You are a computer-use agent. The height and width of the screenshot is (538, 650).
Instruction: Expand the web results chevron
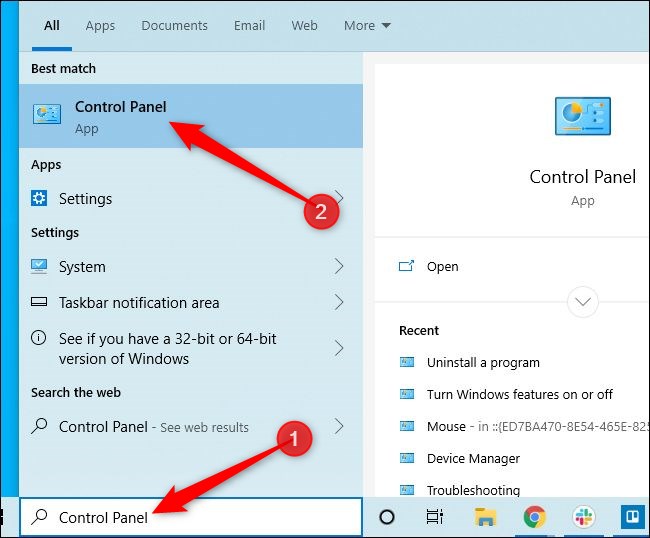tap(339, 426)
